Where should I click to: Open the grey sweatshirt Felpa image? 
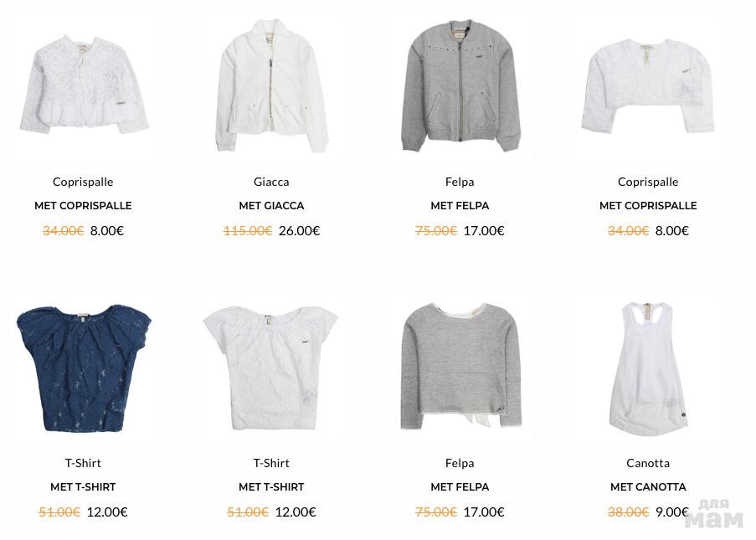tap(460, 367)
